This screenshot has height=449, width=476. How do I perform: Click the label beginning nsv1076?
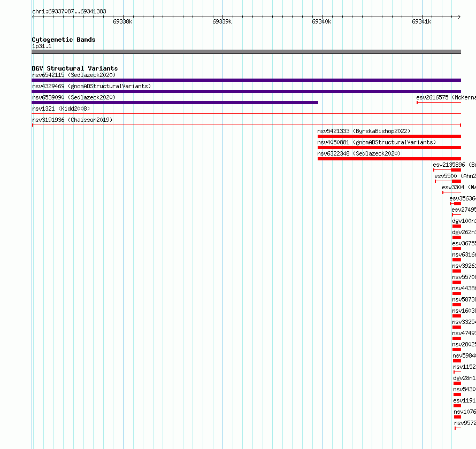tap(465, 412)
